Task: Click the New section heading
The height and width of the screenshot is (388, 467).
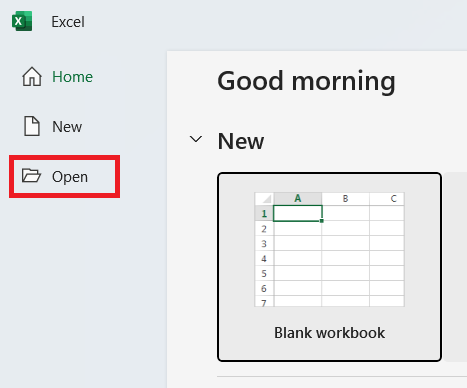Action: pyautogui.click(x=241, y=141)
